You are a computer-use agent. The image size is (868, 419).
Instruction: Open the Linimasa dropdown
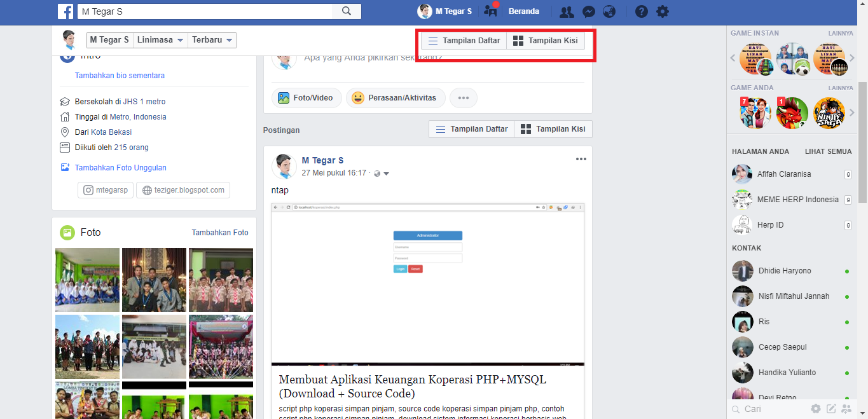160,39
